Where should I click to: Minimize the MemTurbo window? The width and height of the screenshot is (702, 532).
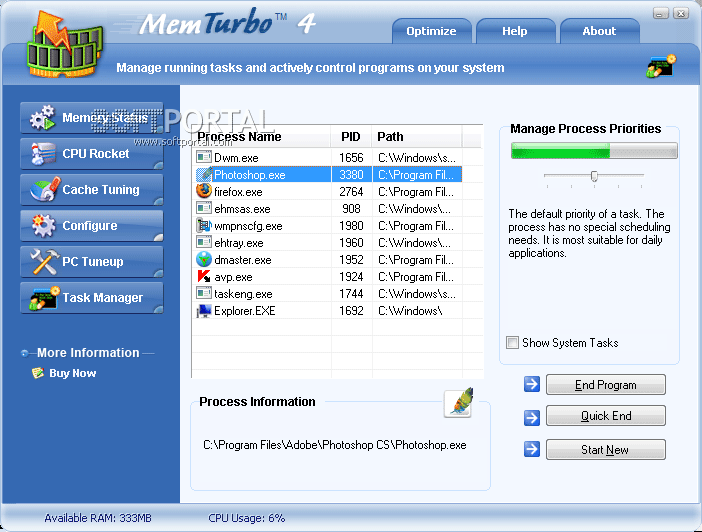coord(660,13)
